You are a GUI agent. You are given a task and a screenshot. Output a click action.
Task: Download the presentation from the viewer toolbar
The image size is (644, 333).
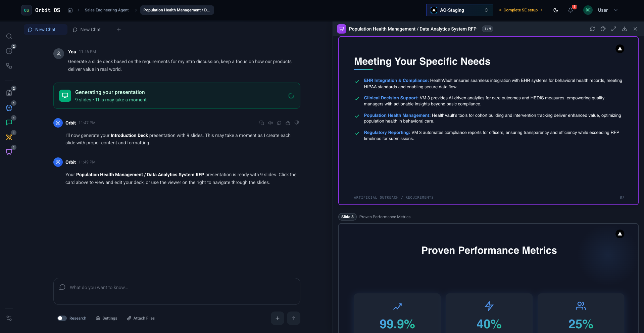[624, 29]
